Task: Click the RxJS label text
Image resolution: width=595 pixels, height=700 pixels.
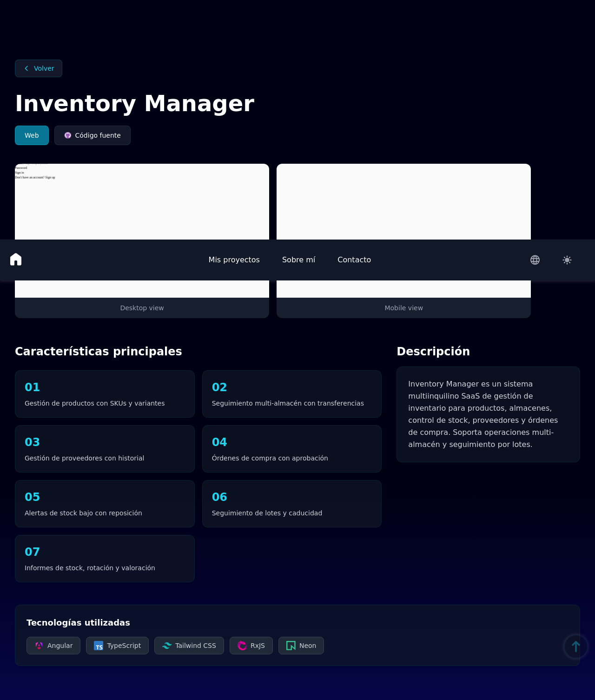Action: [x=258, y=646]
